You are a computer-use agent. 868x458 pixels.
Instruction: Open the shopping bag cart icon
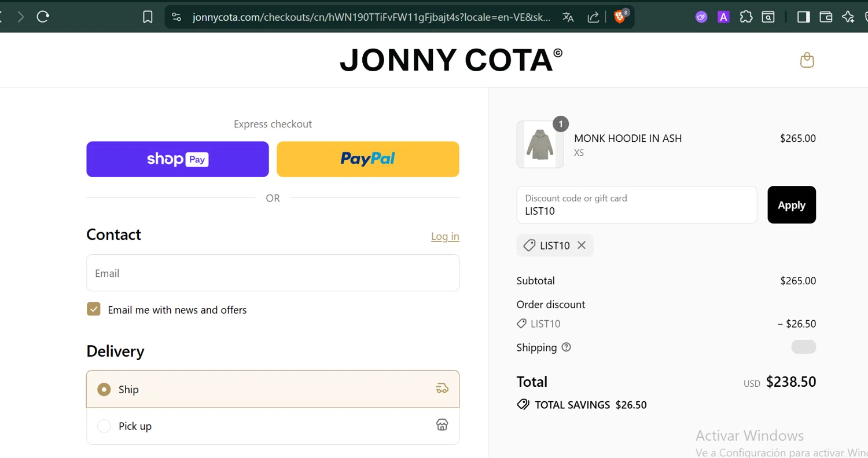click(807, 60)
